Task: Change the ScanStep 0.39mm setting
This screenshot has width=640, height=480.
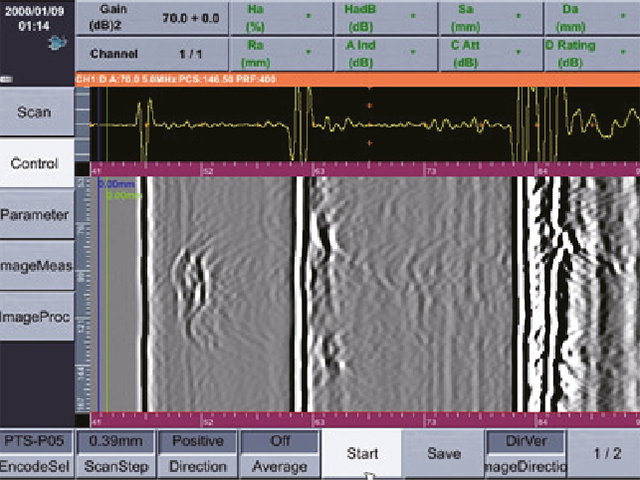Action: (x=116, y=453)
